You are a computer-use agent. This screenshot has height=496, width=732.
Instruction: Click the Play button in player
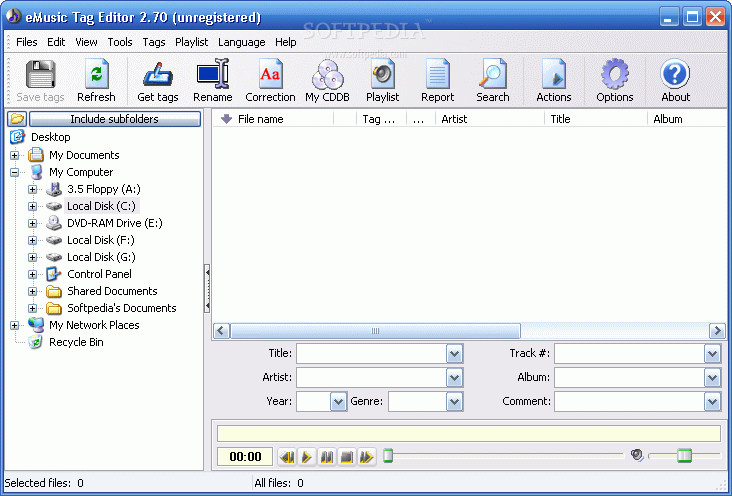coord(307,456)
